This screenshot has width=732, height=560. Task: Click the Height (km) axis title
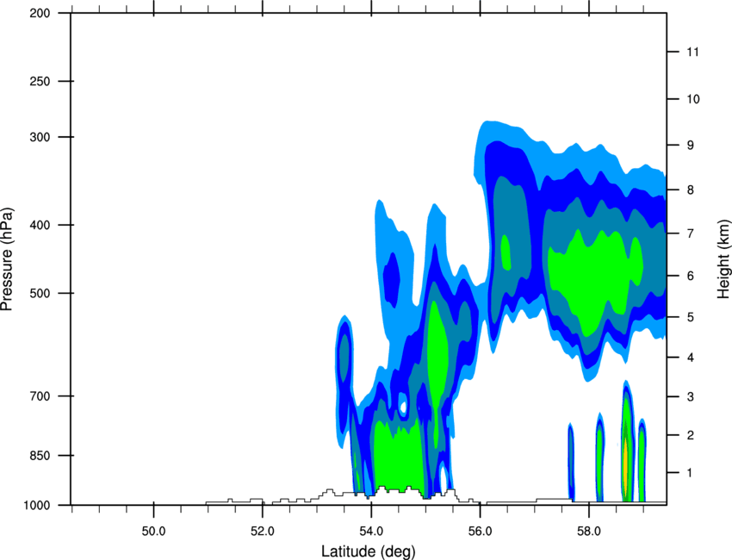723,259
